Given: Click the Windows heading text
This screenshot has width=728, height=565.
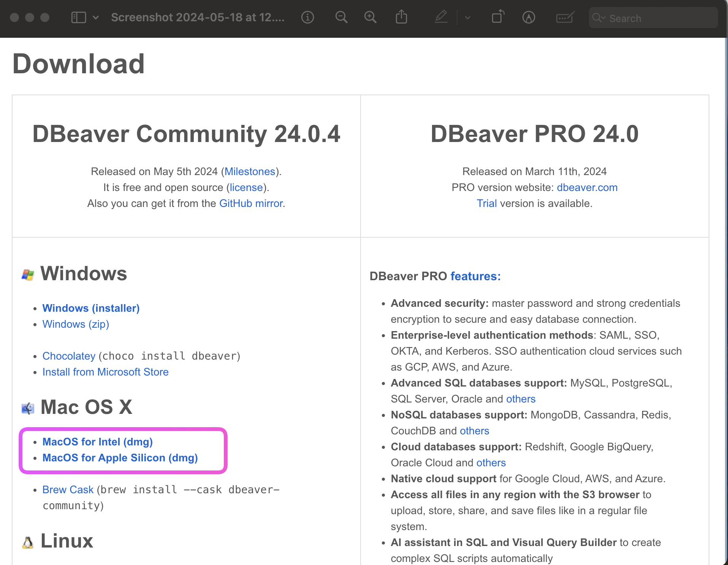Looking at the screenshot, I should tap(84, 273).
